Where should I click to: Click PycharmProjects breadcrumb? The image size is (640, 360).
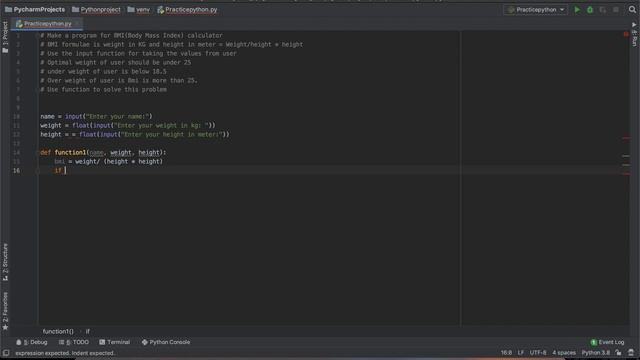click(x=35, y=9)
